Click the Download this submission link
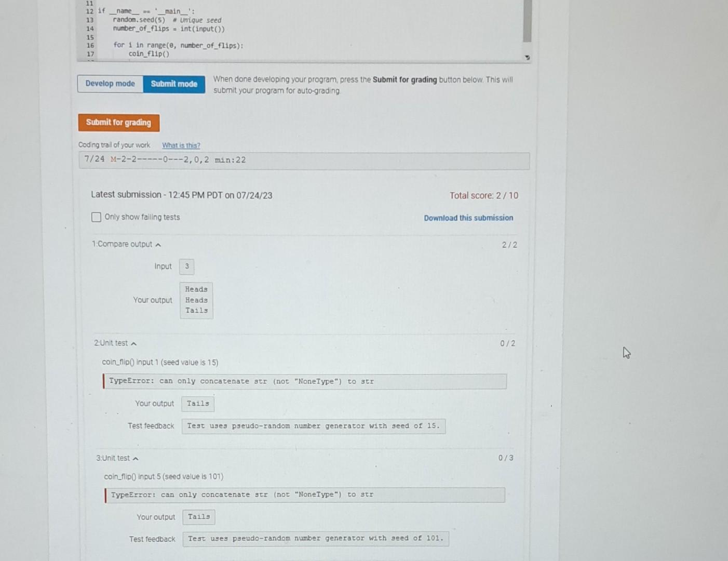 tap(468, 218)
